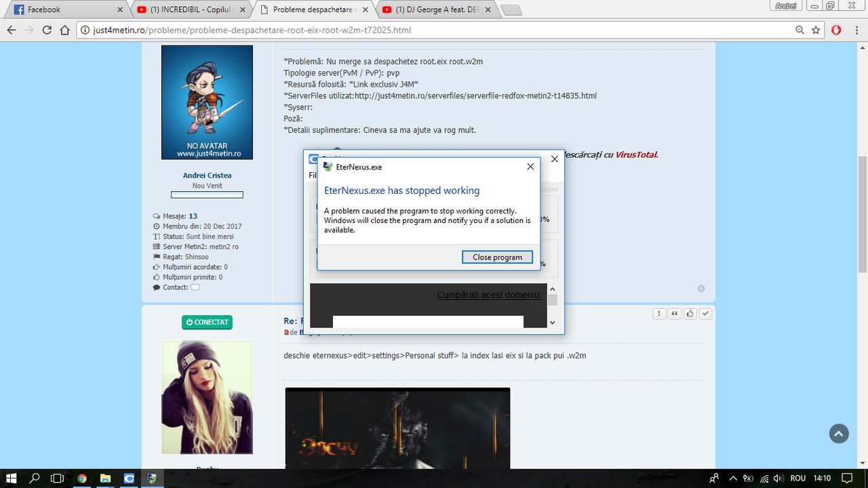Switch to the Facebook tab
Image resolution: width=868 pixels, height=488 pixels.
(x=68, y=9)
